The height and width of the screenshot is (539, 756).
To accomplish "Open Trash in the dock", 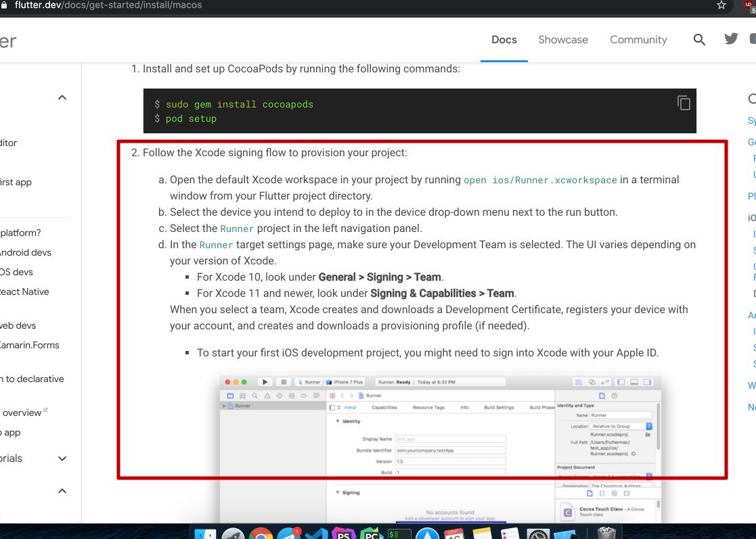I will (x=606, y=533).
